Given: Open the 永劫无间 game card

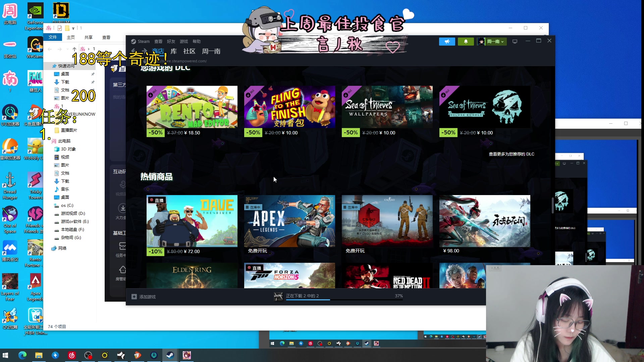Looking at the screenshot, I should pyautogui.click(x=485, y=225).
